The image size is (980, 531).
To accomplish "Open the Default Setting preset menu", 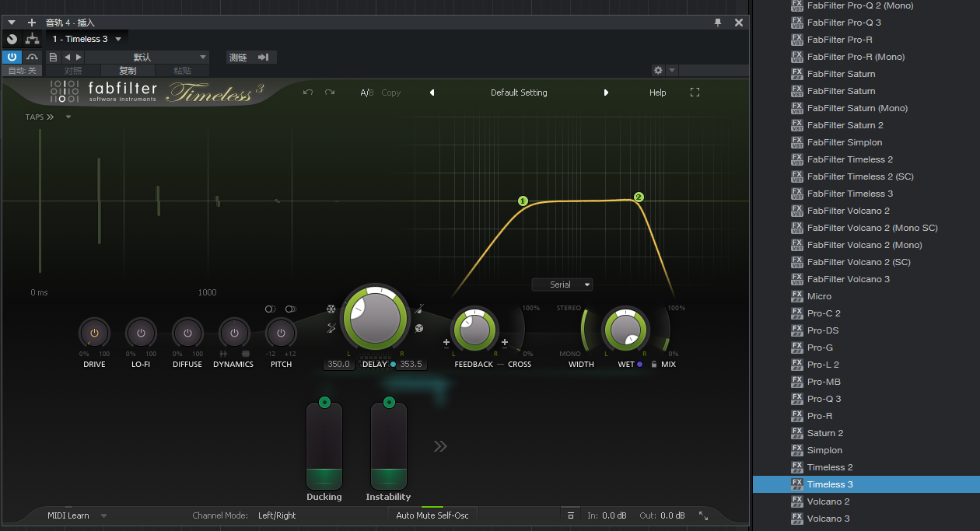I will click(519, 93).
